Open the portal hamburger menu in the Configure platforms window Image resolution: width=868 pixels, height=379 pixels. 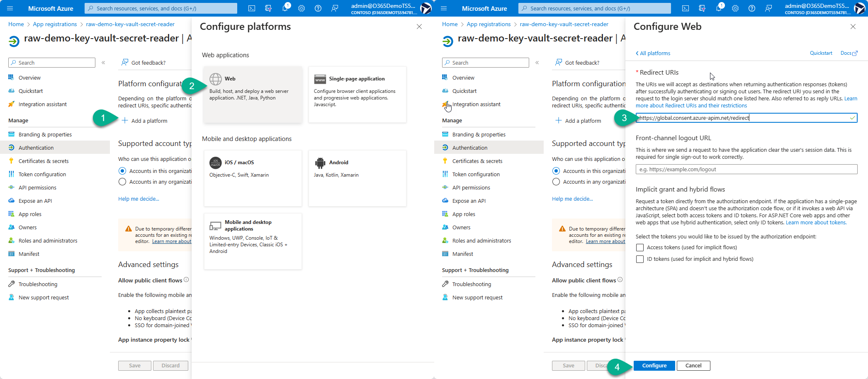click(10, 8)
